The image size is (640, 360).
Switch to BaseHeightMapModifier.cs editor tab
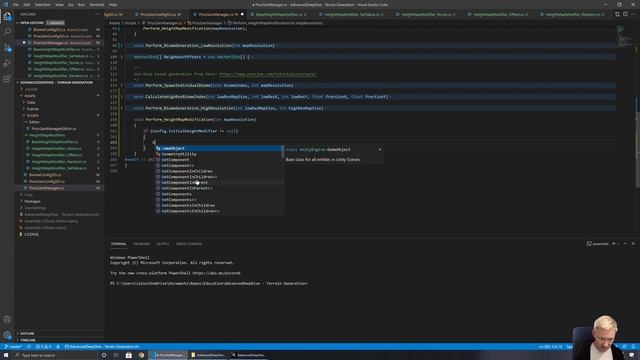278,14
